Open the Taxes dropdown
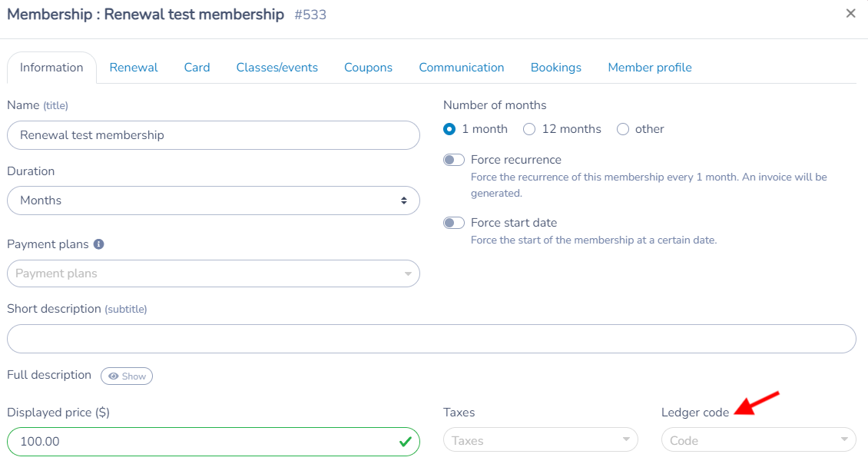Image resolution: width=868 pixels, height=474 pixels. click(x=540, y=441)
